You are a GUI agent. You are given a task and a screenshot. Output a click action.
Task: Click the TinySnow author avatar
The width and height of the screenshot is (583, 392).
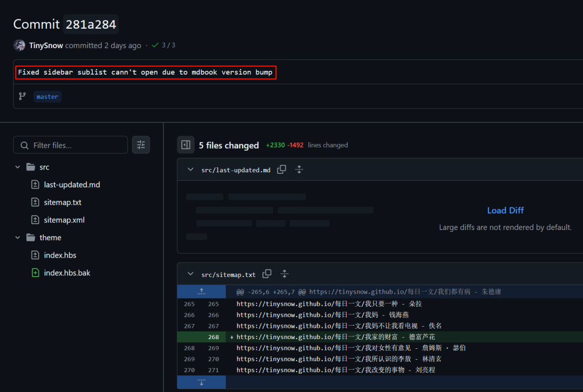coord(19,45)
